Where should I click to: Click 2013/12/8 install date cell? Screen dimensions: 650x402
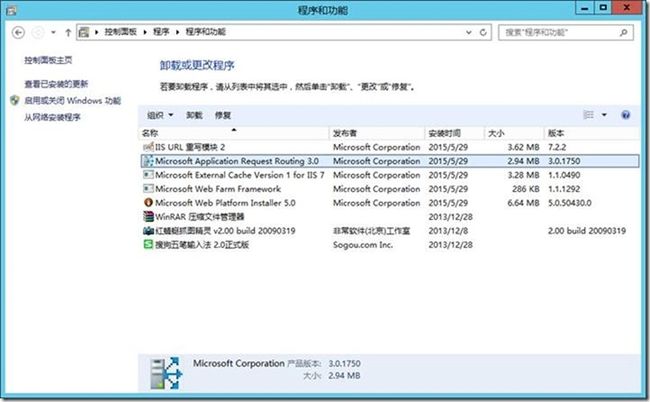[448, 231]
